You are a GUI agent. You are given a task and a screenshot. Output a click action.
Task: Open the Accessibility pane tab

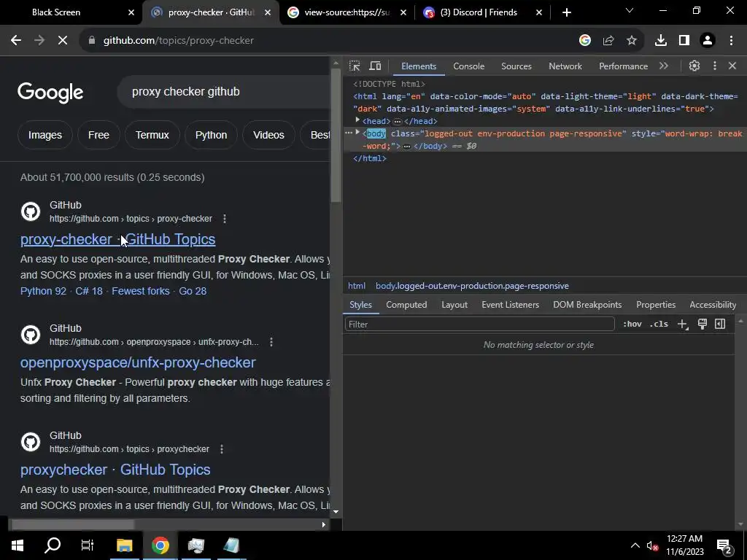pyautogui.click(x=713, y=305)
